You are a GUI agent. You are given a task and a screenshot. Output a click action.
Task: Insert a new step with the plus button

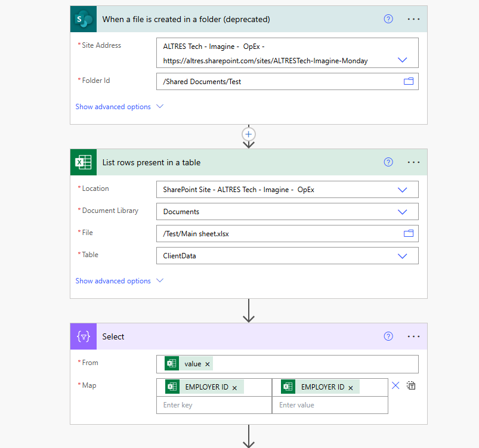coord(249,134)
